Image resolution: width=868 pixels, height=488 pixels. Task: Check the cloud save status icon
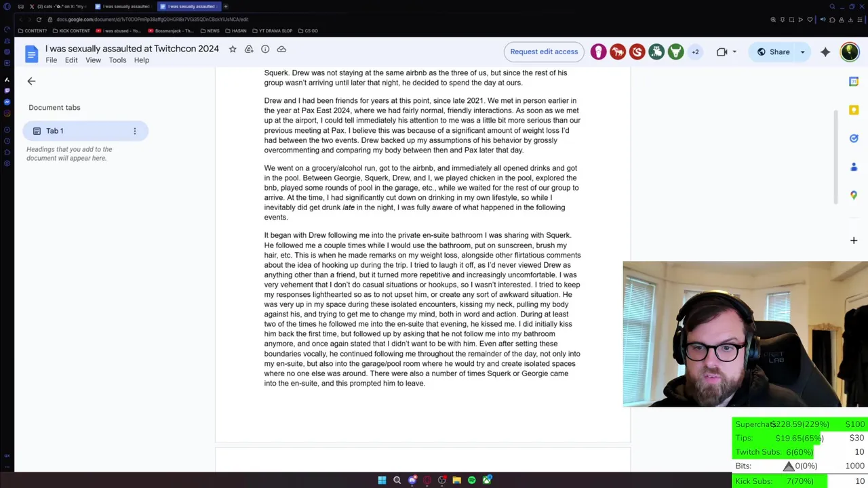click(281, 49)
